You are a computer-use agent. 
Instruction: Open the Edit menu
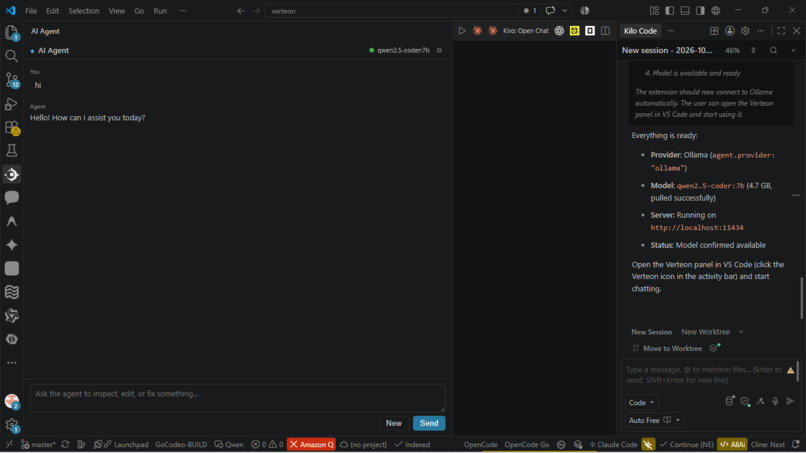(x=52, y=10)
